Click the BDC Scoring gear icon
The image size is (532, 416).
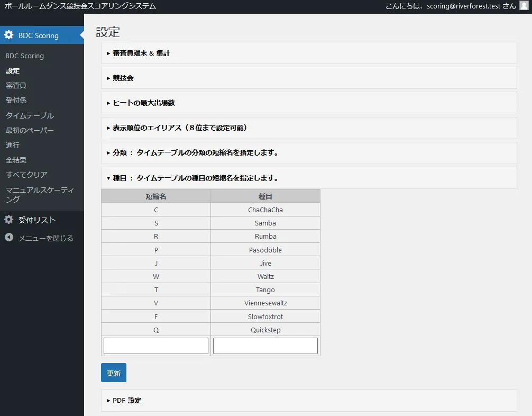pyautogui.click(x=9, y=35)
